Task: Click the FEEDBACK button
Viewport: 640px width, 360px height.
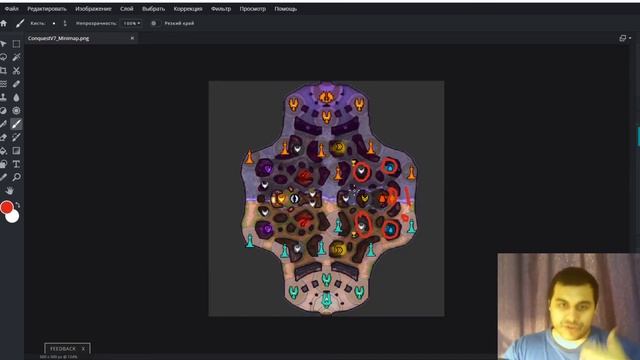Action: (62, 349)
